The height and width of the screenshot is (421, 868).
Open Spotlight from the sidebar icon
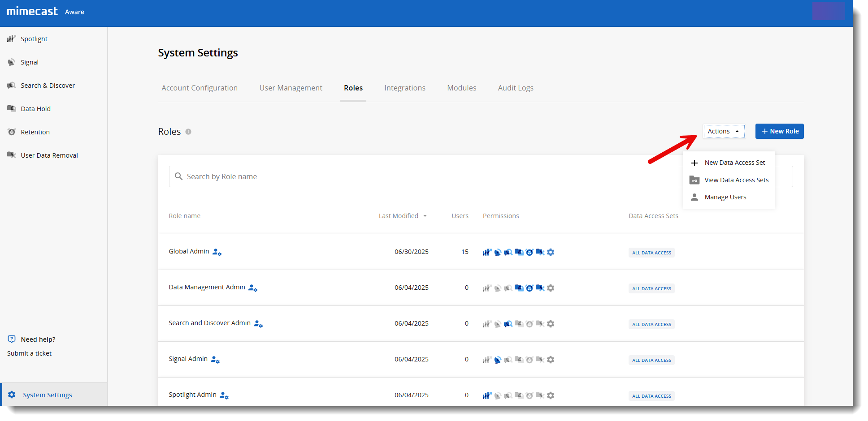coord(11,39)
